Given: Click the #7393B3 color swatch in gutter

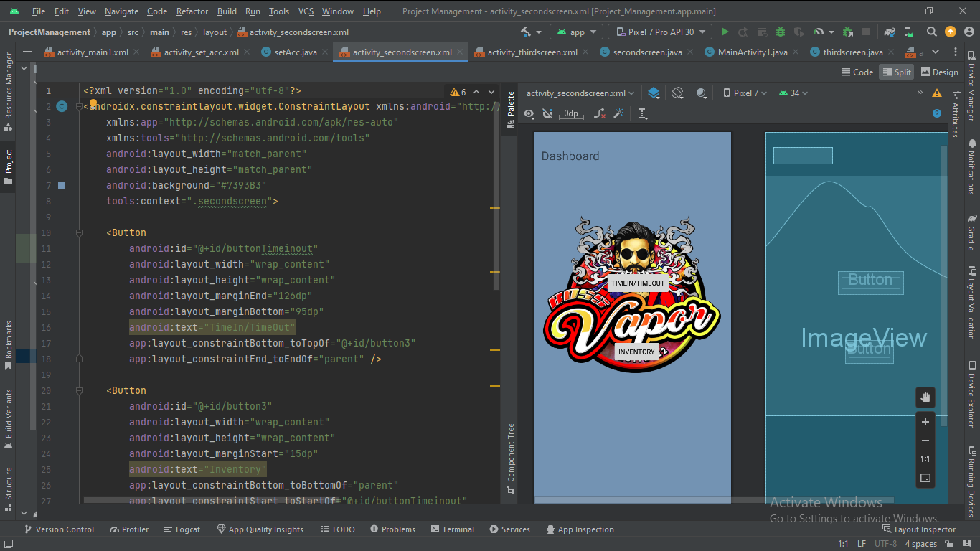Looking at the screenshot, I should tap(62, 185).
